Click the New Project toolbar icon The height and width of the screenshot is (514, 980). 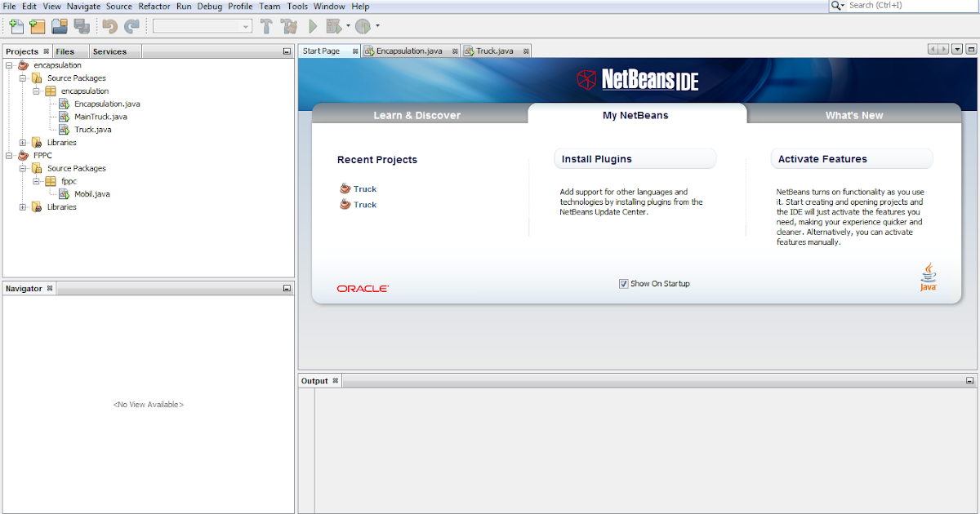[37, 26]
